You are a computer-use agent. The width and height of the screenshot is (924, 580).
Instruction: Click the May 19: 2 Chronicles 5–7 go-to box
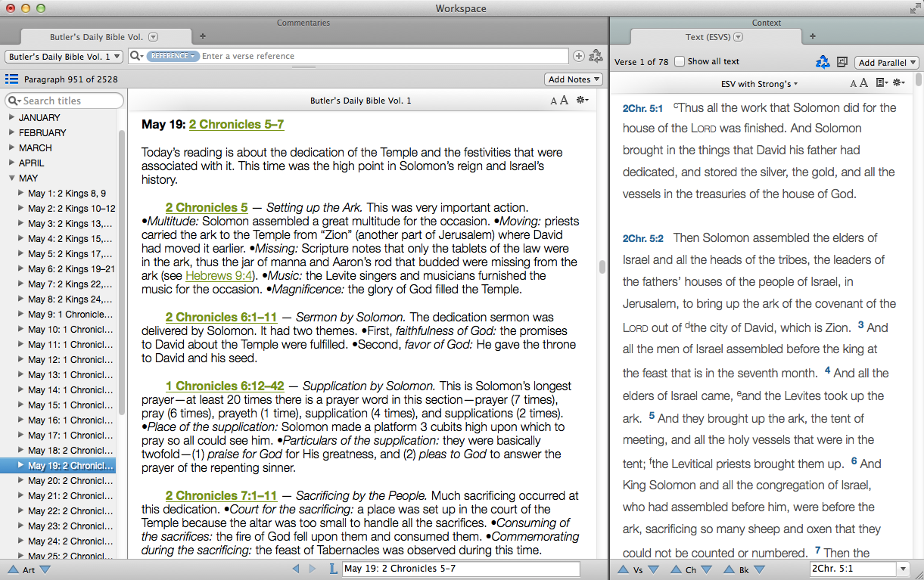click(461, 569)
